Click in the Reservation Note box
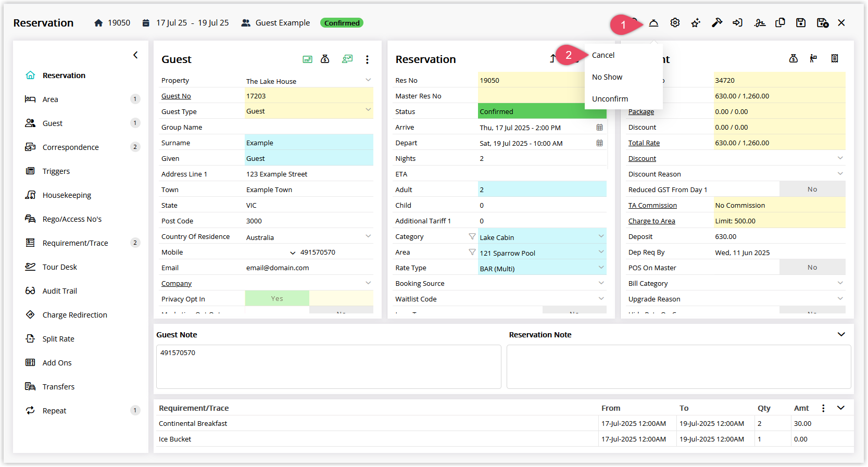 click(679, 367)
